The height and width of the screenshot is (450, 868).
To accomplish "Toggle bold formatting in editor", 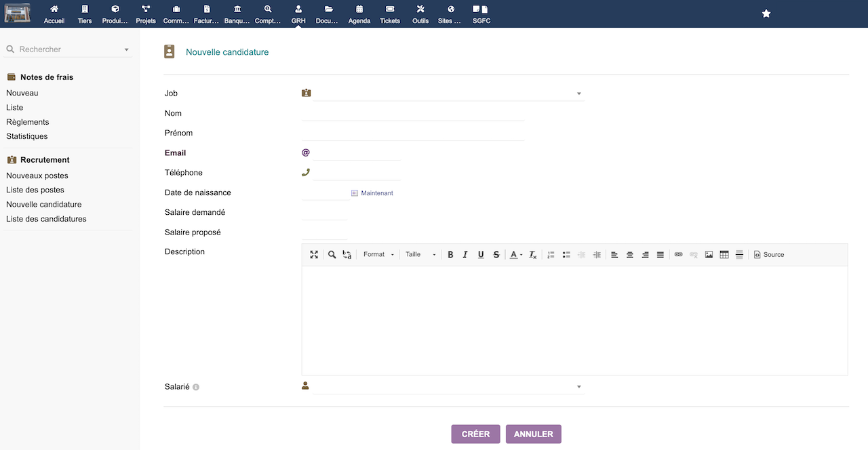I will pos(450,255).
